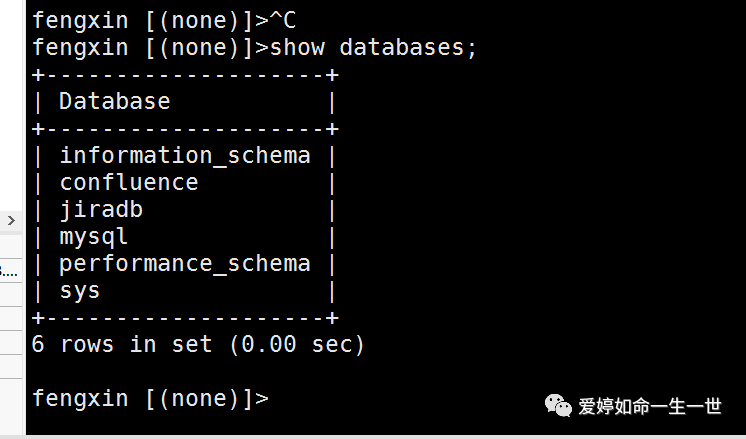Select the truncated sidebar item ending in dots

pyautogui.click(x=9, y=272)
